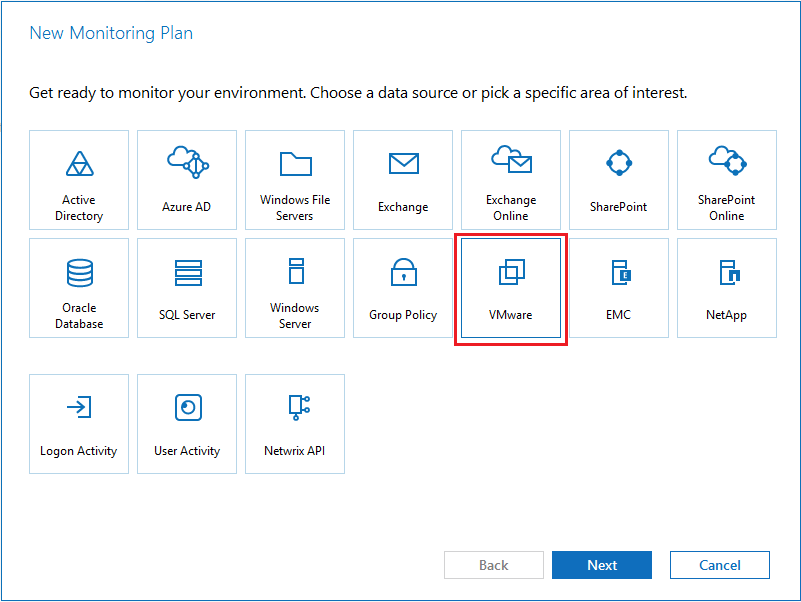The image size is (801, 602).
Task: Cancel the new monitoring plan wizard
Action: [x=719, y=565]
